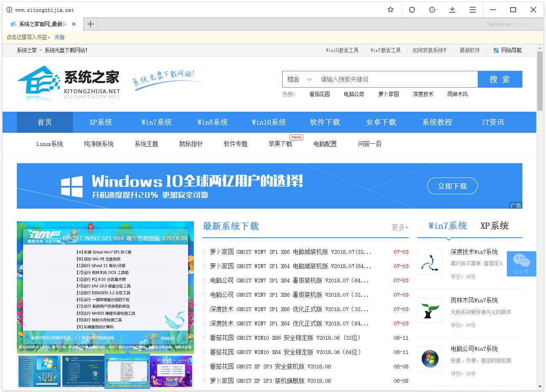Open a new tab with plus button
546x392 pixels.
click(90, 24)
